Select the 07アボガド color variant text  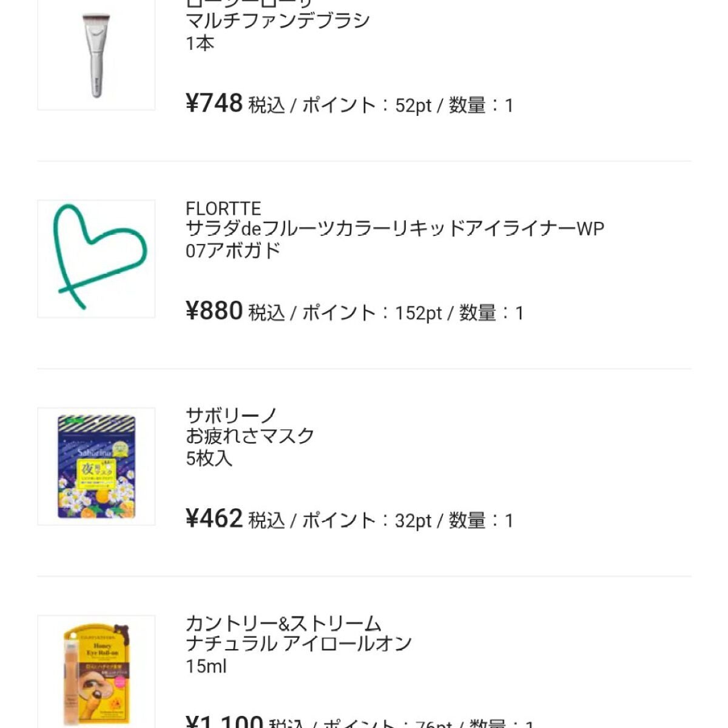click(233, 251)
